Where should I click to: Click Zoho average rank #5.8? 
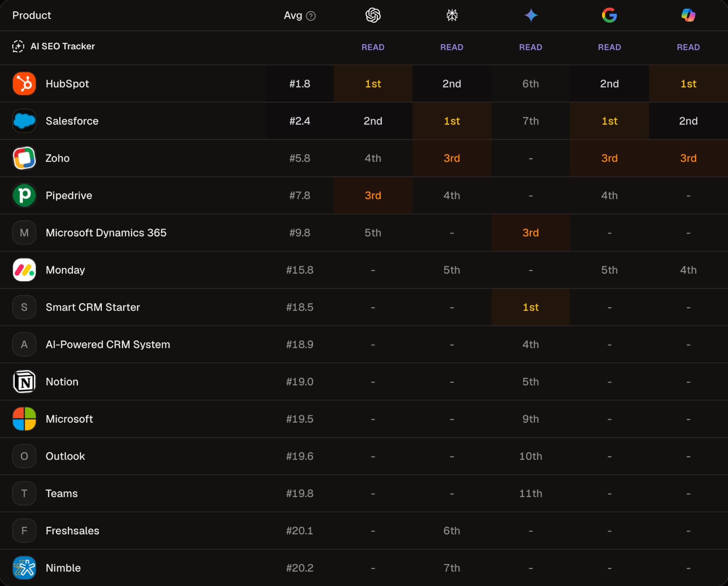[300, 158]
